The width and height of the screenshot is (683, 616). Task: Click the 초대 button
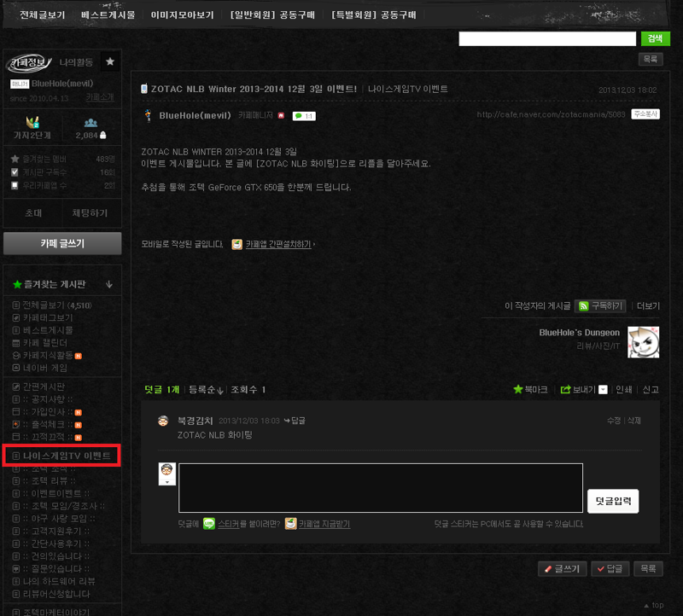click(33, 213)
